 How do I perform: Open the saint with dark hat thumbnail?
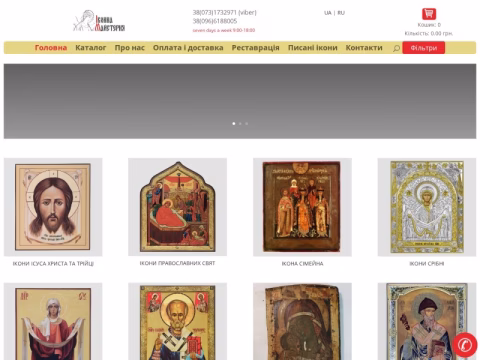pyautogui.click(x=427, y=321)
